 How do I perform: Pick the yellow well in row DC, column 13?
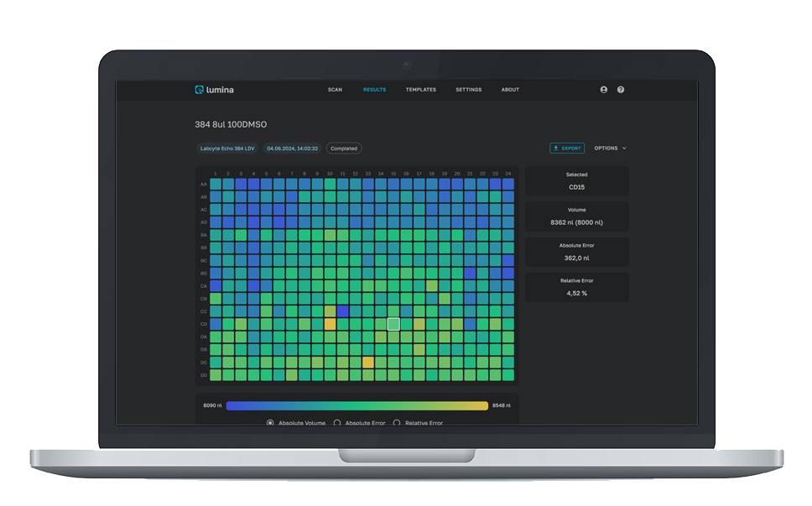(x=368, y=363)
